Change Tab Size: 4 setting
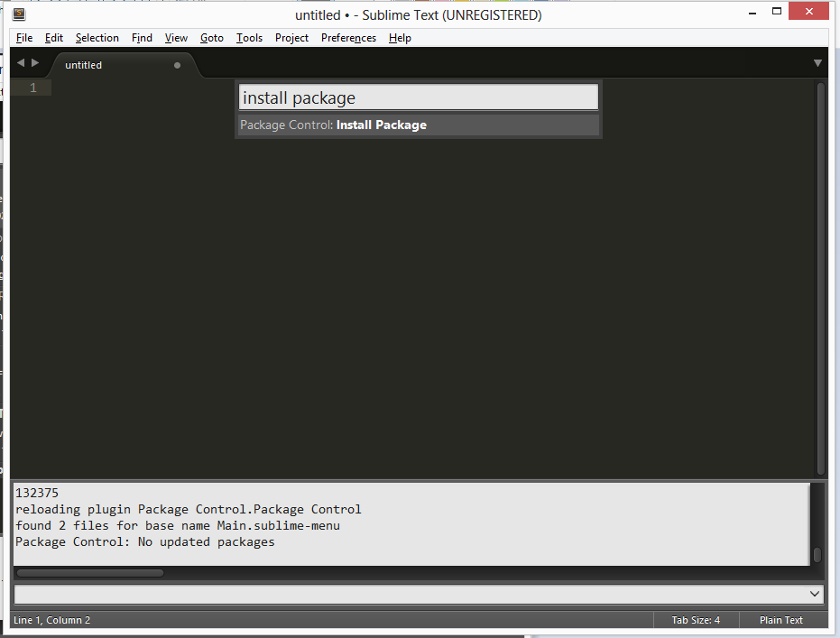The image size is (840, 638). pos(696,620)
